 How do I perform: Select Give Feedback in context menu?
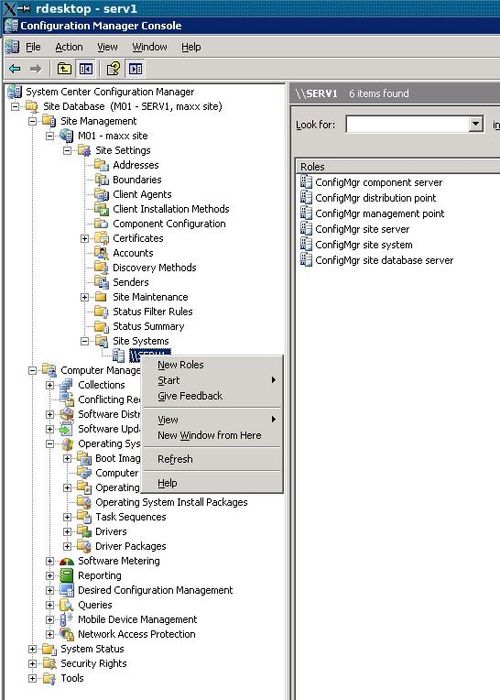[212, 396]
